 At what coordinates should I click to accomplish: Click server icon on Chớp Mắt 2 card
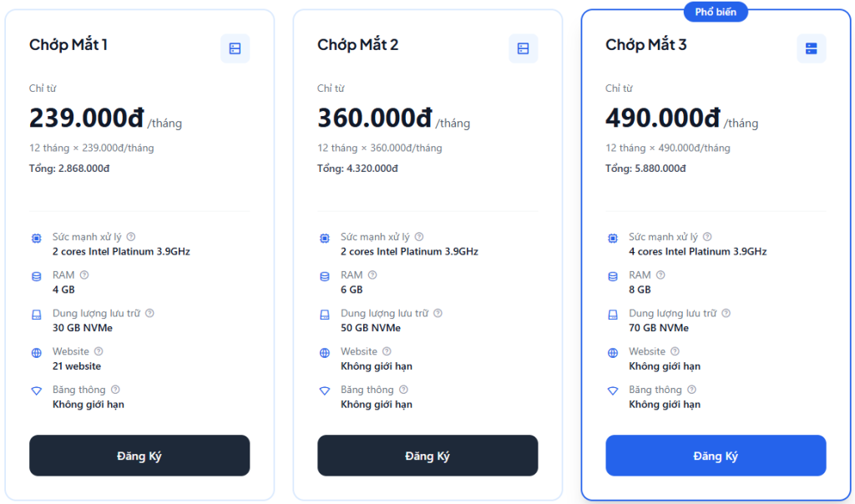(523, 48)
